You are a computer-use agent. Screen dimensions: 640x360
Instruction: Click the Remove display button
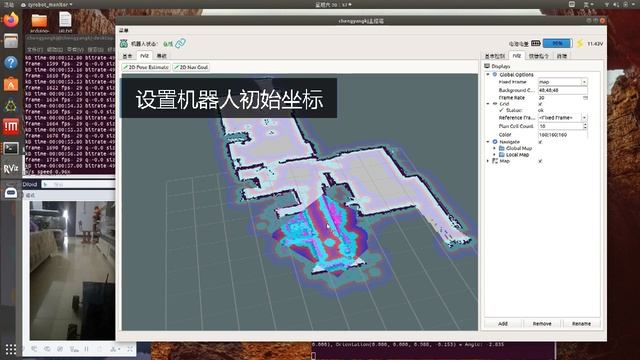click(x=542, y=324)
